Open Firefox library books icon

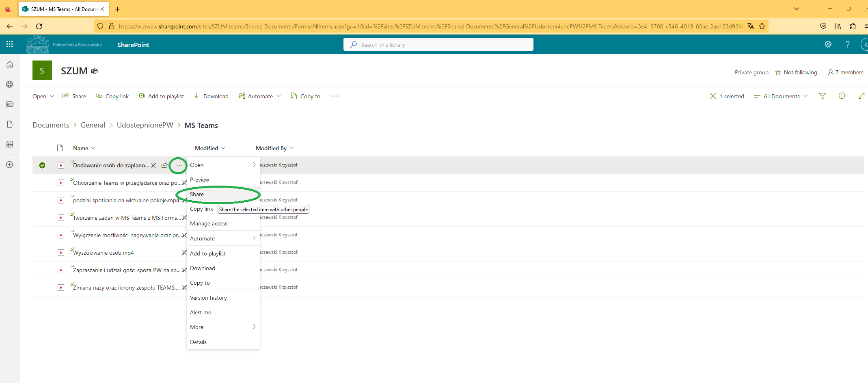pyautogui.click(x=838, y=26)
